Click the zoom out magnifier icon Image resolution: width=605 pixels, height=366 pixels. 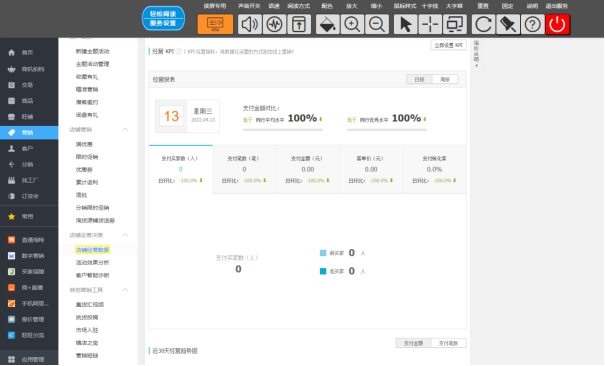[x=377, y=24]
